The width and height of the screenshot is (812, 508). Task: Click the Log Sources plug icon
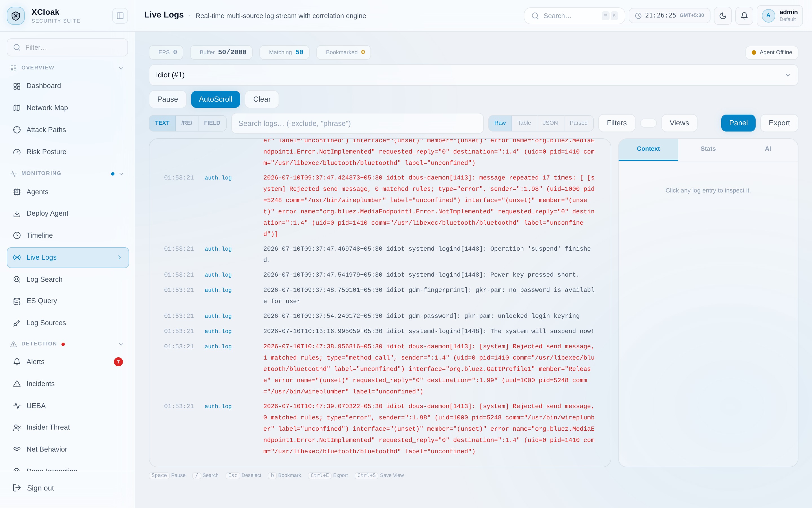click(17, 323)
